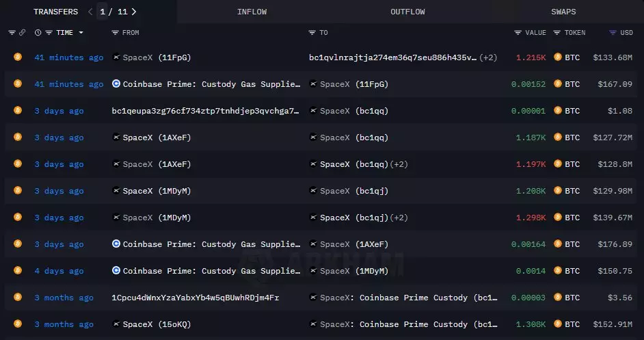Screen dimensions: 644x340
Task: Switch to the INFLOW tab
Action: (252, 12)
